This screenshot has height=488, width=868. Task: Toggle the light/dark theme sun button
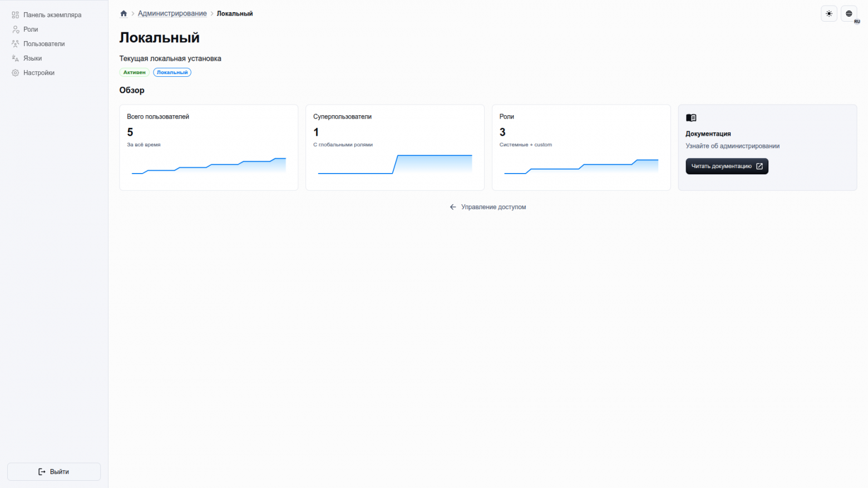click(x=829, y=13)
